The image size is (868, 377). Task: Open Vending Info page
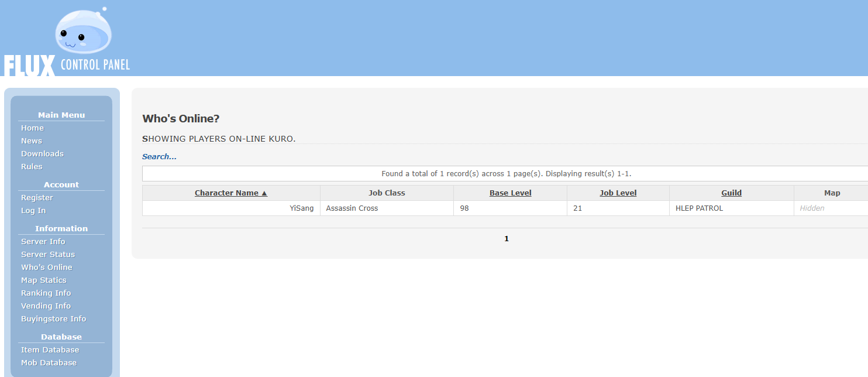[x=46, y=306]
